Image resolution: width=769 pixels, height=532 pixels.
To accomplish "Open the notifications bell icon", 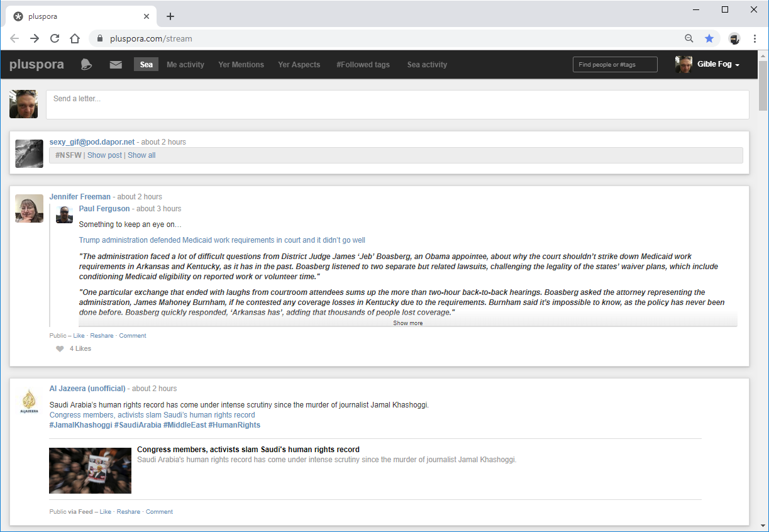I will pos(87,64).
